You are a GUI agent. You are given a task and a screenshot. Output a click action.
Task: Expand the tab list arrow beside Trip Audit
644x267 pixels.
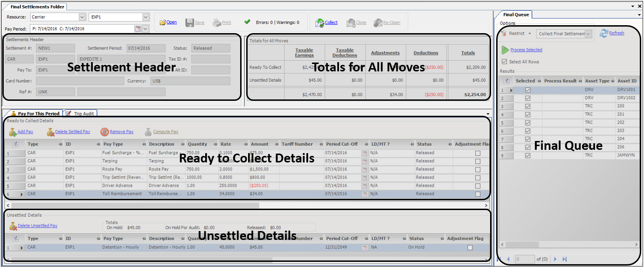[x=488, y=114]
